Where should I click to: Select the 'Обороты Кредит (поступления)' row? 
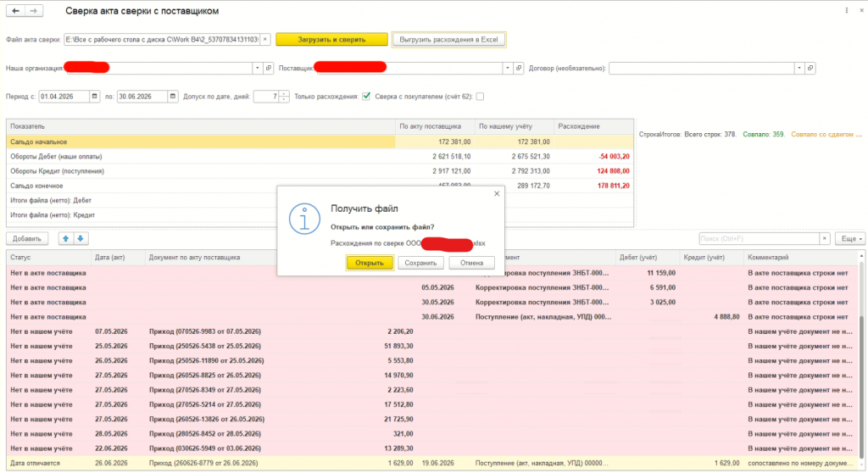coord(320,171)
